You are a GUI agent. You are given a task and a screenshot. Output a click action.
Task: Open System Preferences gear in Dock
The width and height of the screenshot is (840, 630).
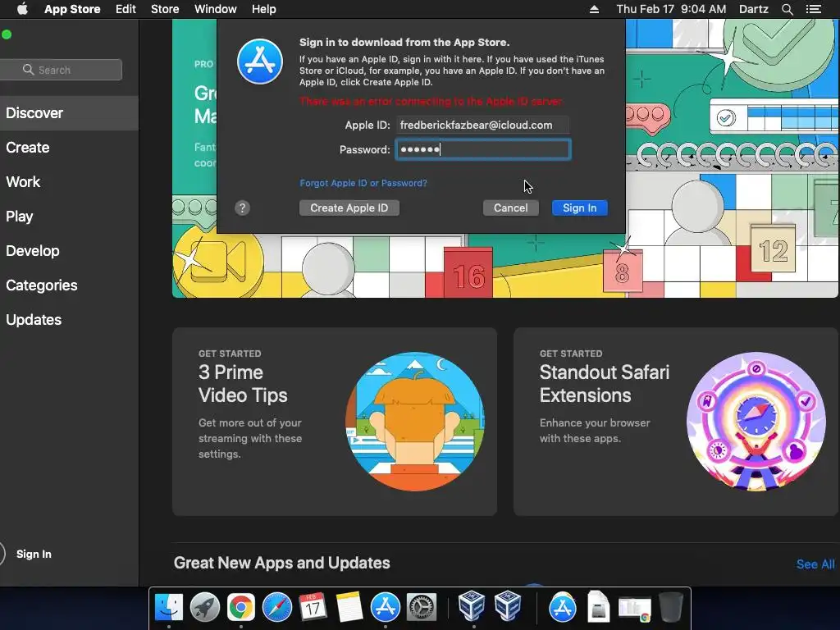point(422,608)
